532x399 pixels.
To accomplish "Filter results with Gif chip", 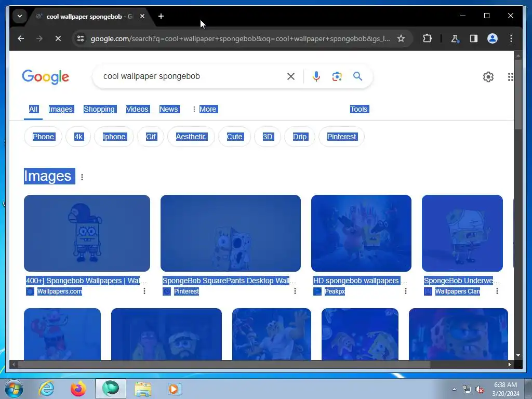I will 151,137.
